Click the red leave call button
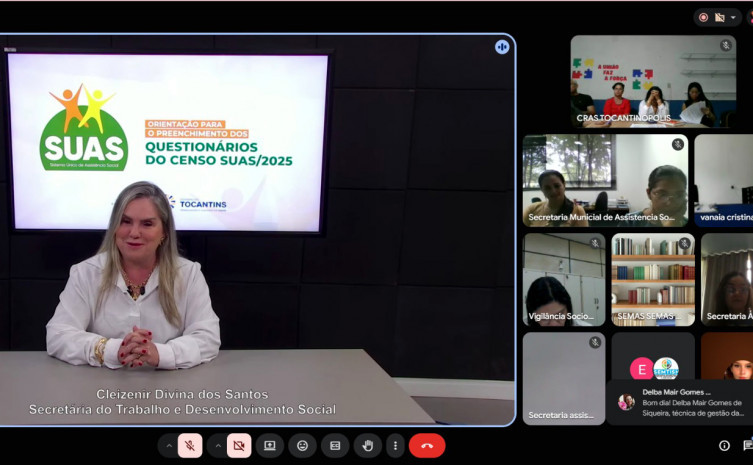Image resolution: width=753 pixels, height=465 pixels. point(427,446)
